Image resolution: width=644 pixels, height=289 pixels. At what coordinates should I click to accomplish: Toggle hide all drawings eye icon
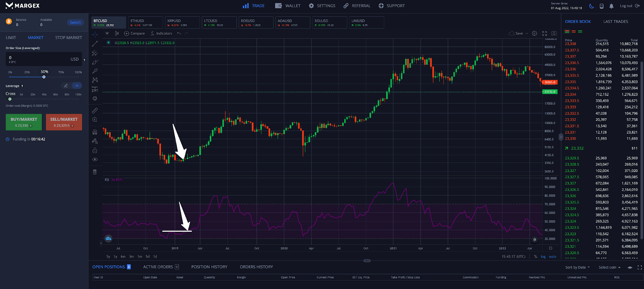(95, 160)
